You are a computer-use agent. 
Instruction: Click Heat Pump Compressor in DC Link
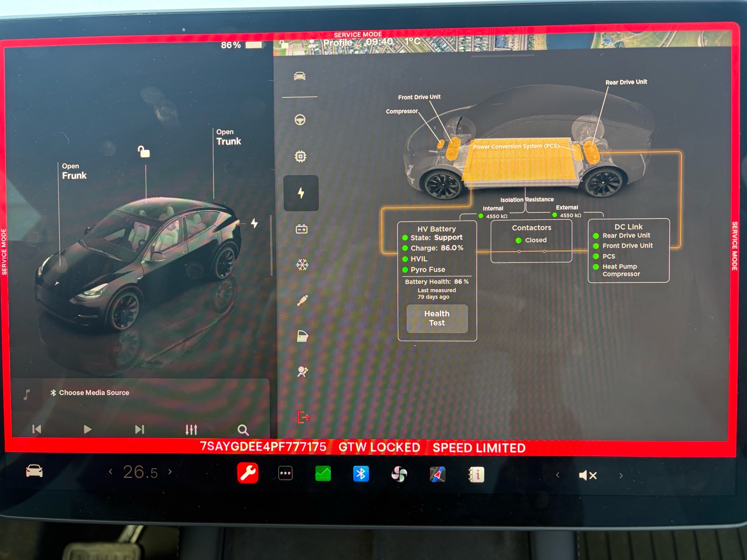617,270
